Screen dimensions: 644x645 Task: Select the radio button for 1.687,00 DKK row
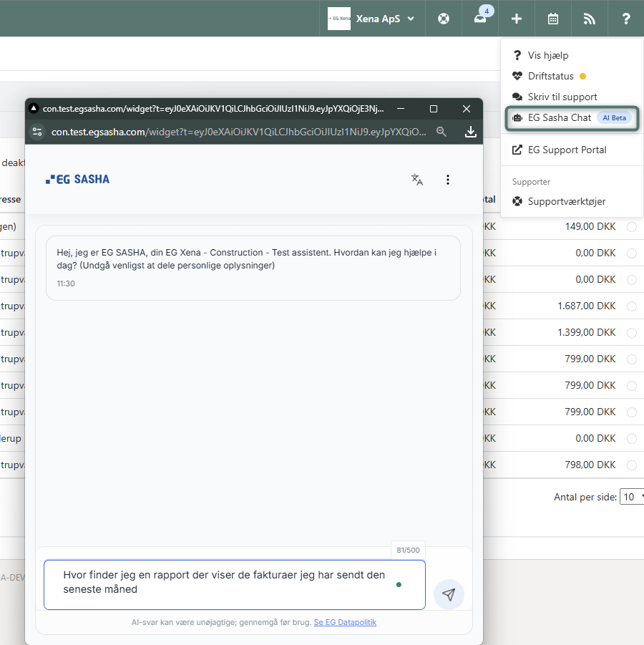[x=632, y=306]
